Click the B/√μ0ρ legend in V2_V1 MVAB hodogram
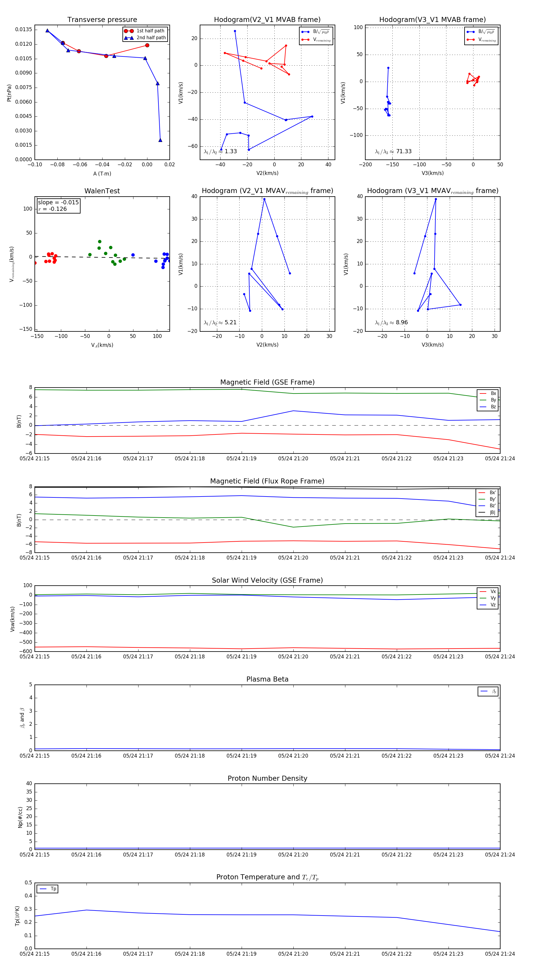Viewport: 535px width, 980px height. 316,32
